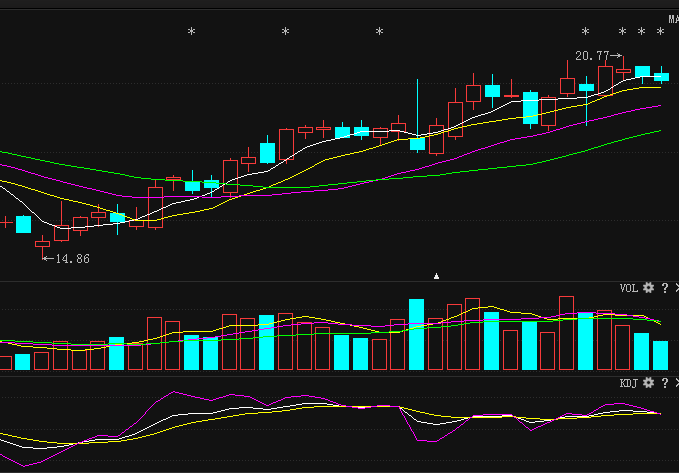Close the VOL indicator panel
This screenshot has height=473, width=679.
(x=675, y=288)
